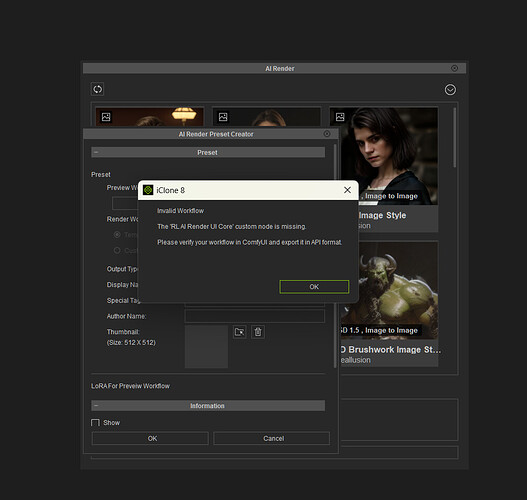The height and width of the screenshot is (500, 527).
Task: Click the 'Thumbnail:' label in Preset Creator
Action: point(123,332)
